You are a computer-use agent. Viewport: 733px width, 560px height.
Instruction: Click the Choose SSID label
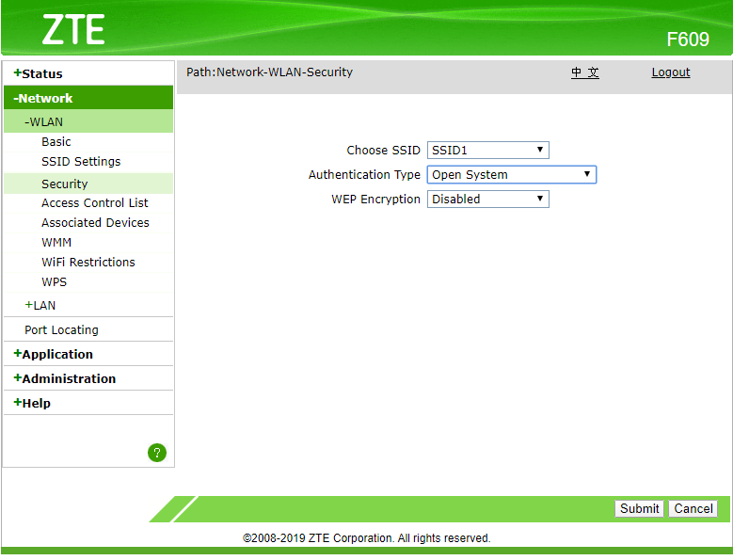coord(383,150)
